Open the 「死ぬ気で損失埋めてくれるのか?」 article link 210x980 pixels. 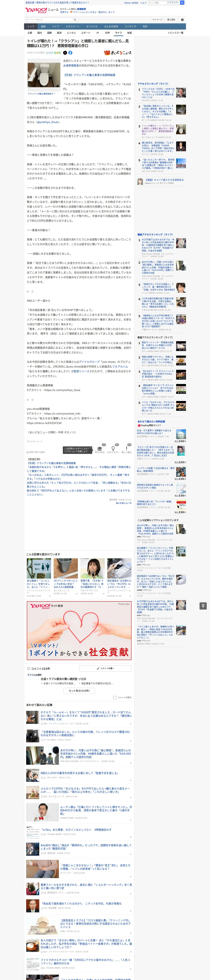(81, 903)
